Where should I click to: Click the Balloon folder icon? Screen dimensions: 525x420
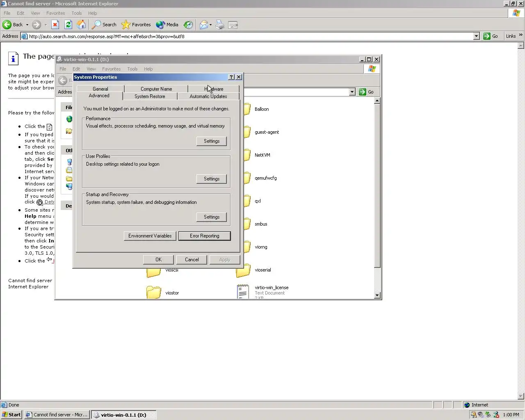point(247,109)
